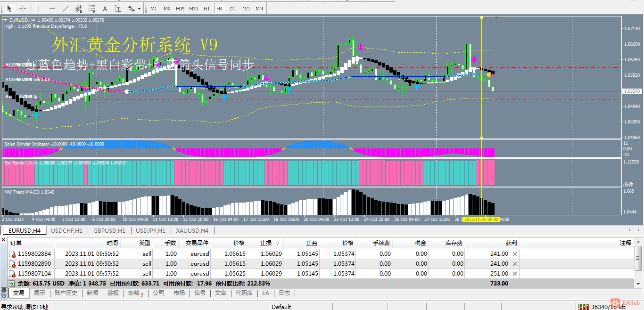Switch to the 展示 terminal tab
The width and height of the screenshot is (644, 310).
(40, 293)
